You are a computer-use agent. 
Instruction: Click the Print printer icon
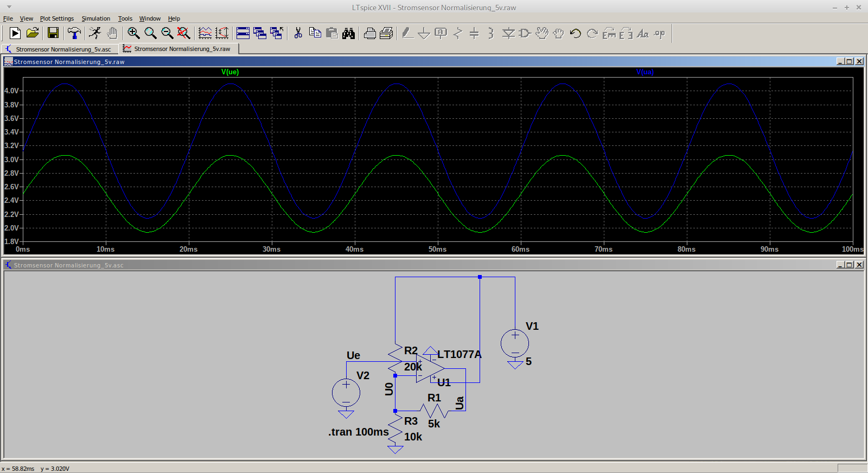[369, 34]
